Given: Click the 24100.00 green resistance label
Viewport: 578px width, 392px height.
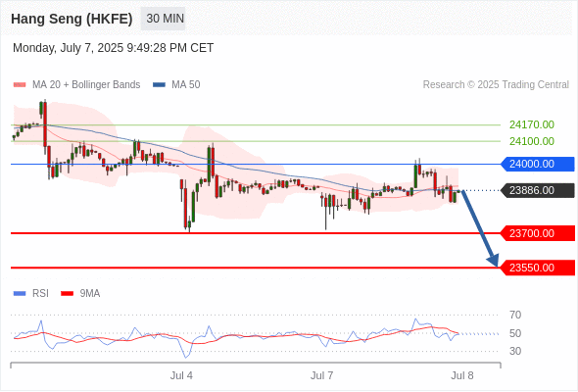Looking at the screenshot, I should click(x=532, y=141).
